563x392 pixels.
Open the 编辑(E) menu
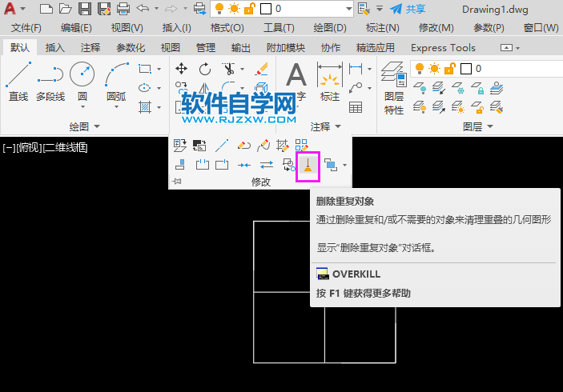coord(76,28)
